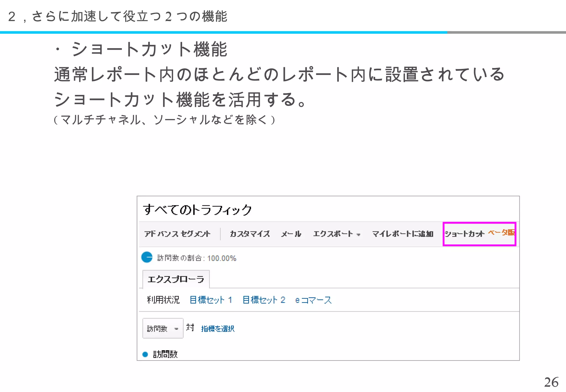566x392 pixels.
Task: Select 利用状況 metric group
Action: (163, 300)
